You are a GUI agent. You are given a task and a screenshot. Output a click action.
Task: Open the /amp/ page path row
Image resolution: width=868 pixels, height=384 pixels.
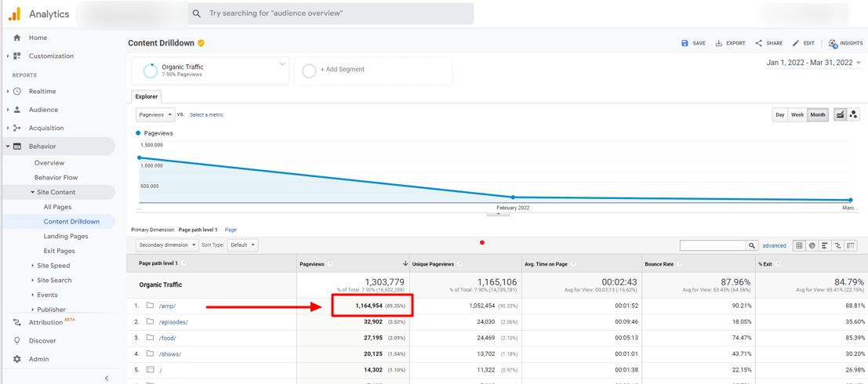coord(167,306)
